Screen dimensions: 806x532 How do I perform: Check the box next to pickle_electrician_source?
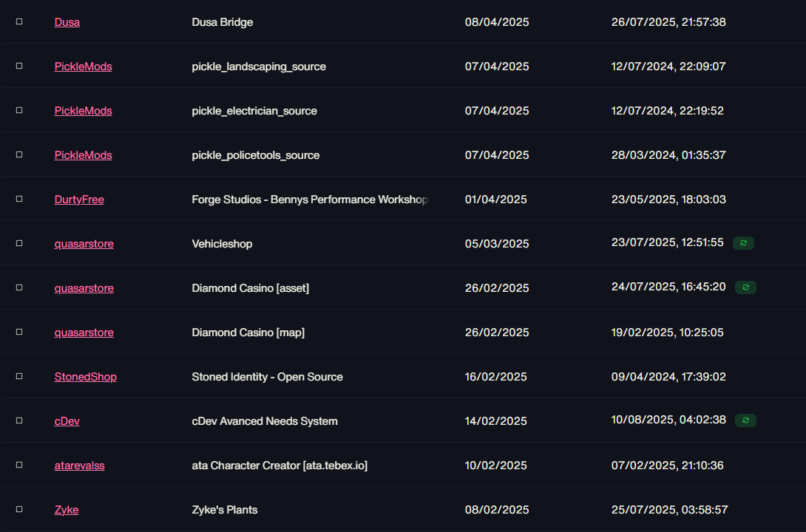[19, 110]
